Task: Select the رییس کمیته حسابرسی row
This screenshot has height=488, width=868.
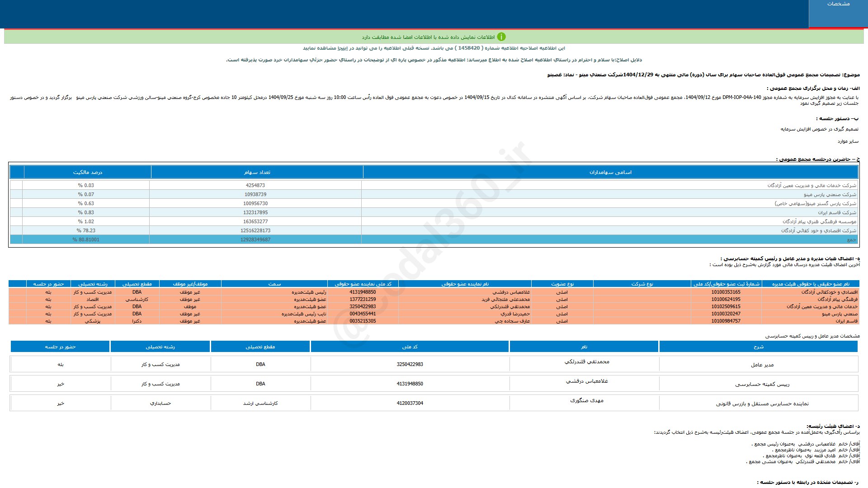Action: [762, 384]
